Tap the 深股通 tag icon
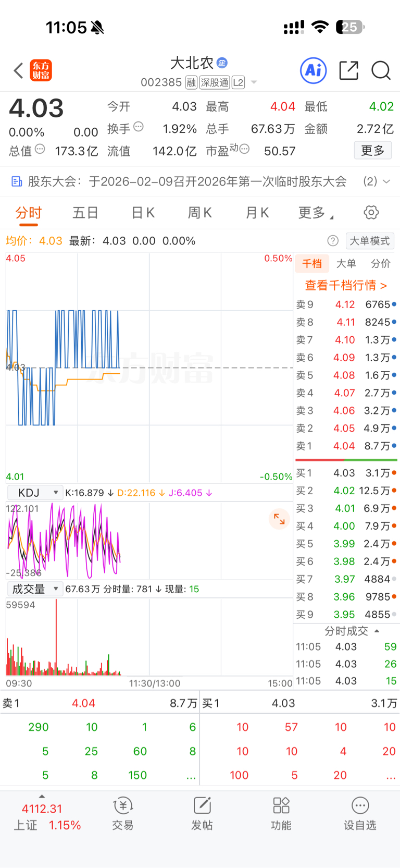The image size is (400, 868). click(215, 82)
